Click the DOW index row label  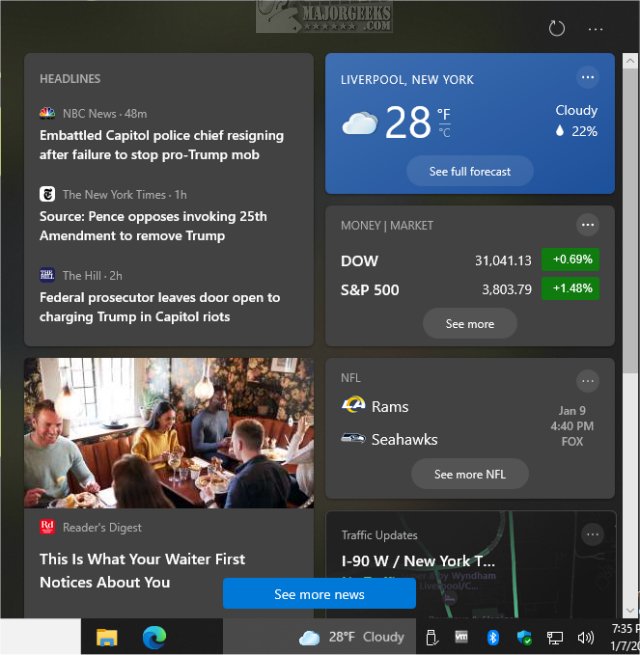coord(359,261)
